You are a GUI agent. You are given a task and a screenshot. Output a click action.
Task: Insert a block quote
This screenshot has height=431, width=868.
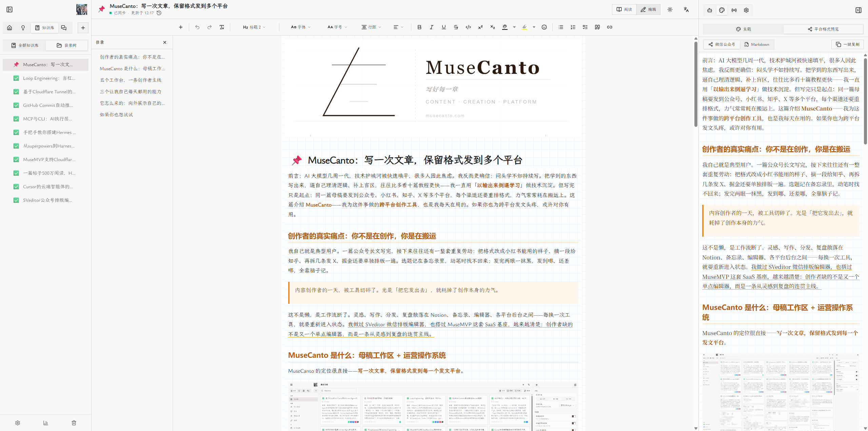click(x=597, y=27)
